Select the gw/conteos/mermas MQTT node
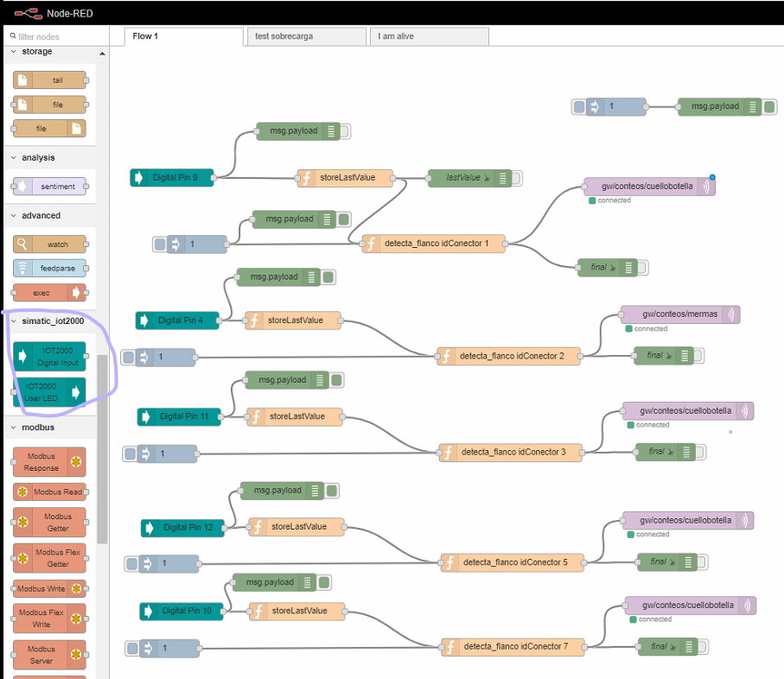The image size is (784, 679). (679, 314)
